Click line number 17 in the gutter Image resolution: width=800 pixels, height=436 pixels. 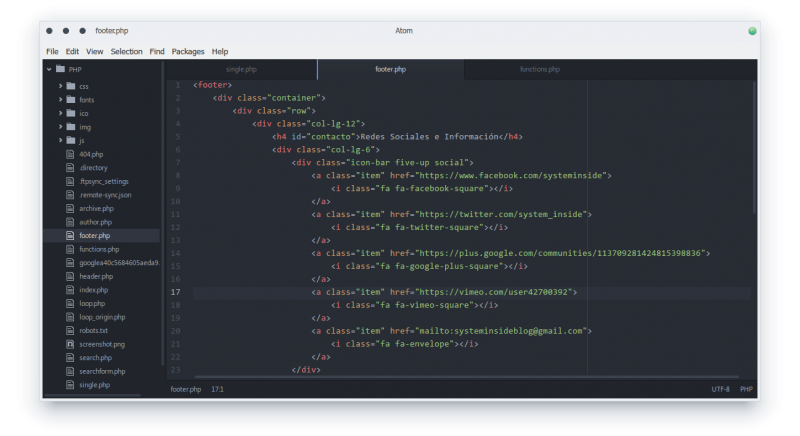[x=176, y=292]
